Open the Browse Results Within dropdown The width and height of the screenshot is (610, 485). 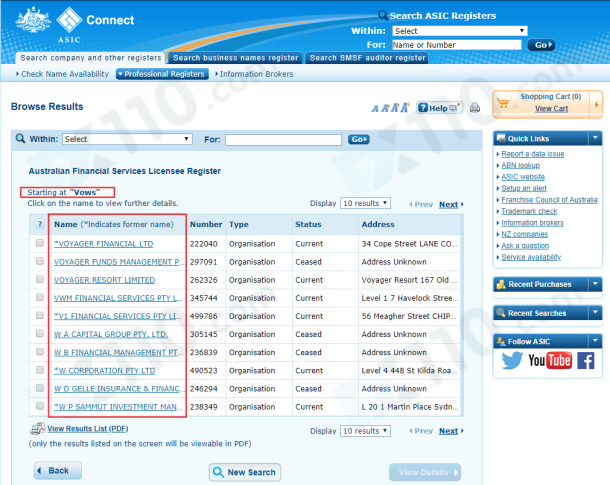127,139
